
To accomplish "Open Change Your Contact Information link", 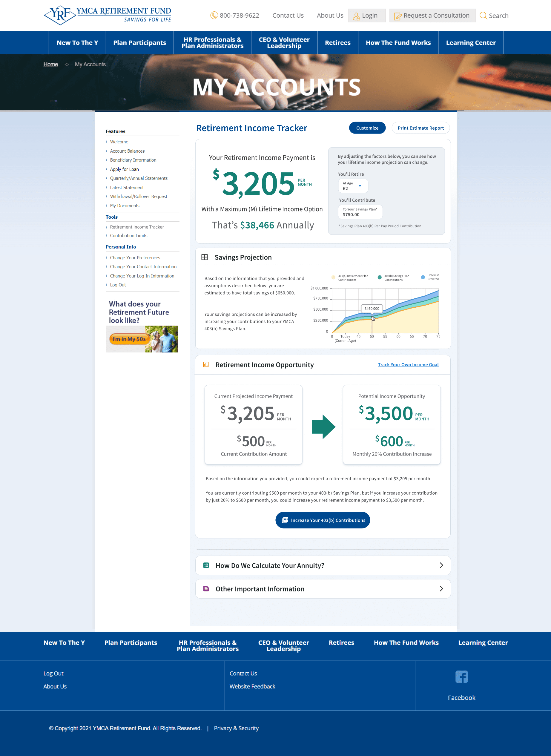I will pyautogui.click(x=143, y=266).
